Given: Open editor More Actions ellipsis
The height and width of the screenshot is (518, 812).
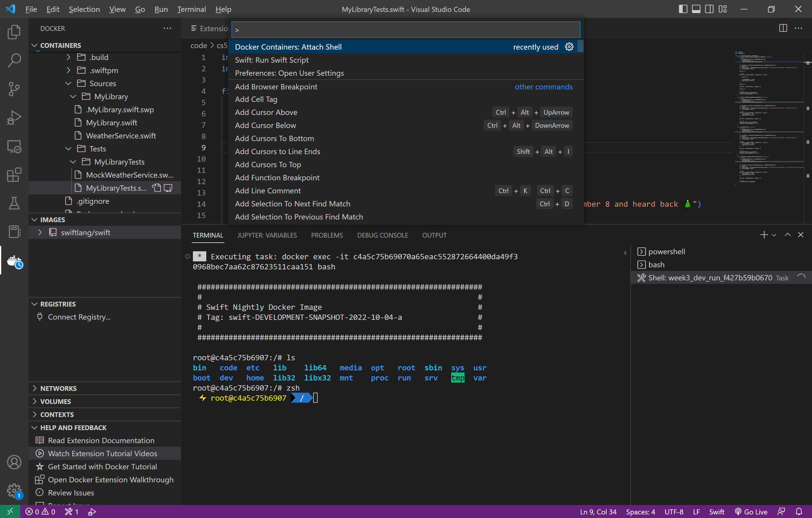Looking at the screenshot, I should pyautogui.click(x=798, y=28).
